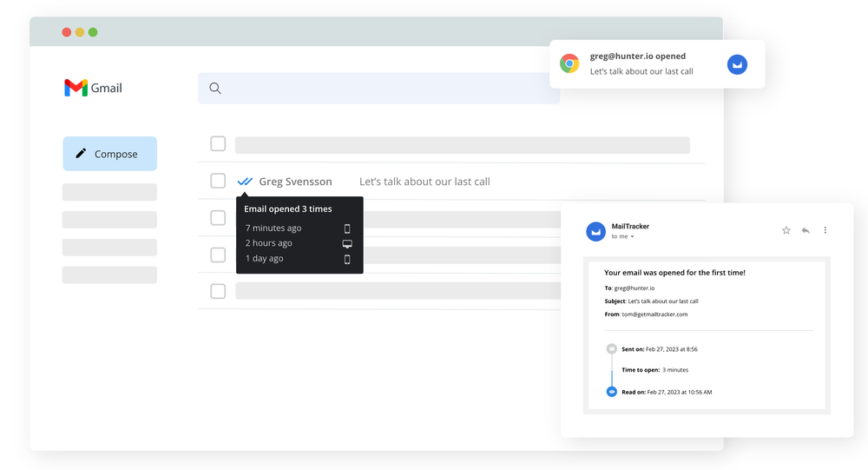Click 'greg@hunter.io opened' notification title
The height and width of the screenshot is (470, 868).
pos(638,56)
